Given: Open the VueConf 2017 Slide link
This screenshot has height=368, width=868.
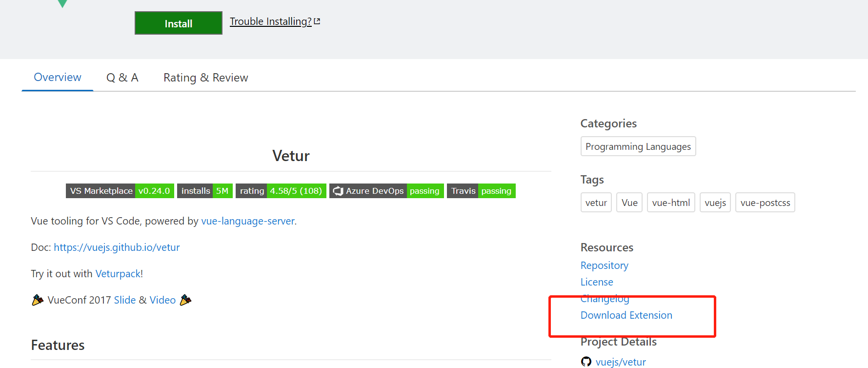Looking at the screenshot, I should pyautogui.click(x=125, y=300).
